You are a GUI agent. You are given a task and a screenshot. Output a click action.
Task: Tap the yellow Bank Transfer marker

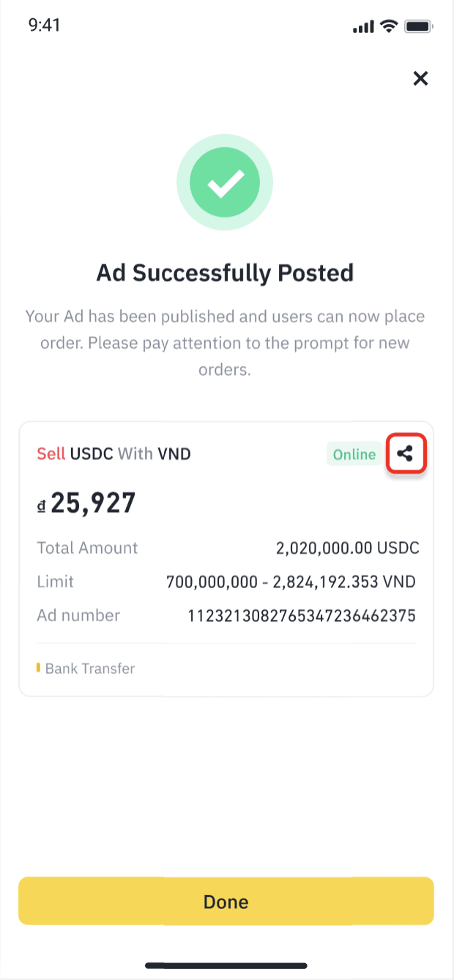38,668
